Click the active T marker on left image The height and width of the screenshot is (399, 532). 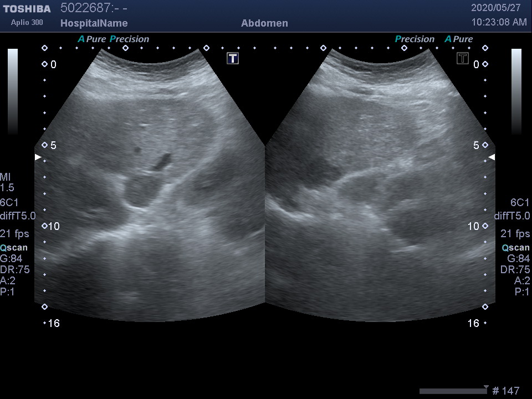point(233,58)
